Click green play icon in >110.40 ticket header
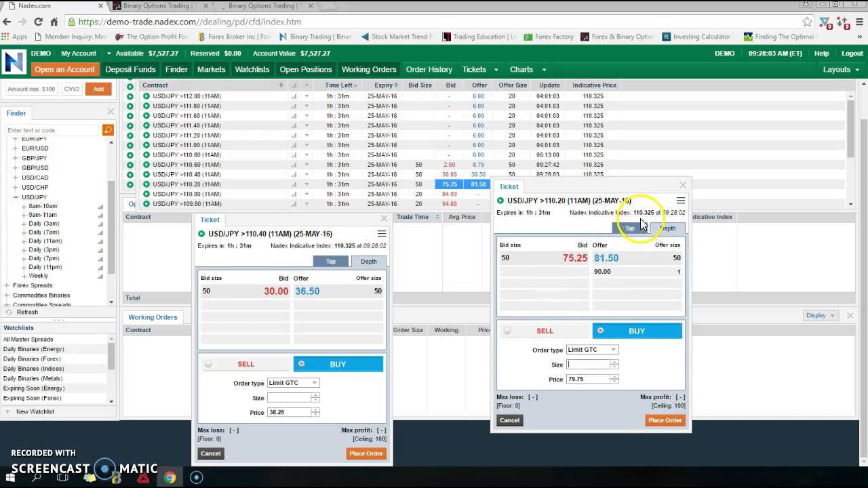The width and height of the screenshot is (868, 488). click(201, 234)
